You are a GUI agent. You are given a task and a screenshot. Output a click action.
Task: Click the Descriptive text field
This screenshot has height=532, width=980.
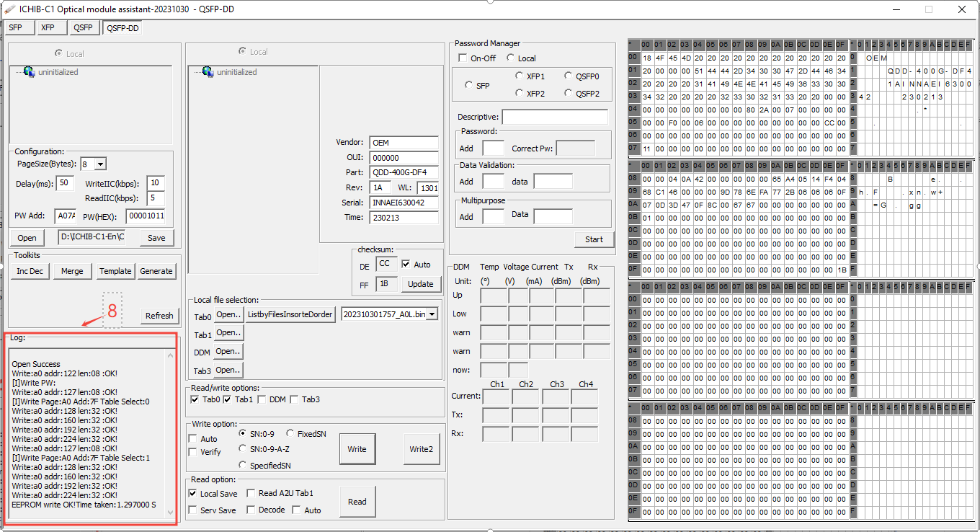click(x=554, y=117)
